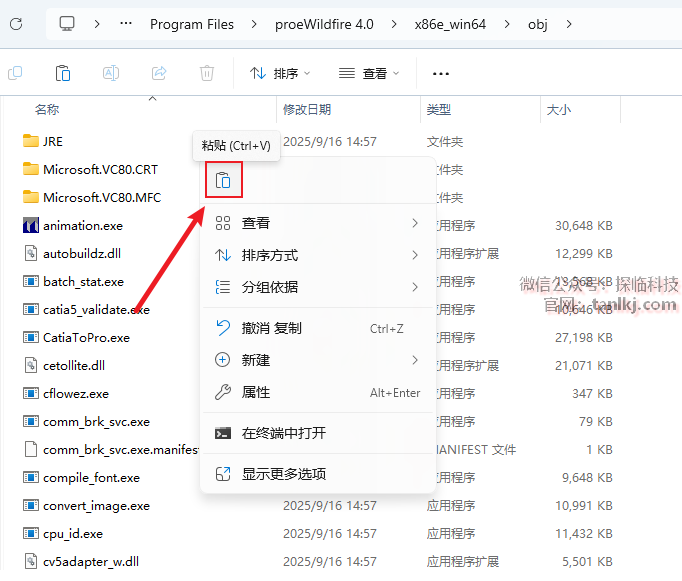Click cflowez.exe file icon

point(30,394)
